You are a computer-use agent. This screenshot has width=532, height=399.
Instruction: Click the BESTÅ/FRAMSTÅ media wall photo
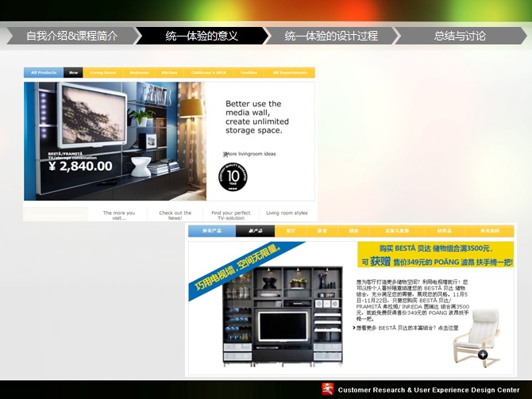(x=115, y=141)
